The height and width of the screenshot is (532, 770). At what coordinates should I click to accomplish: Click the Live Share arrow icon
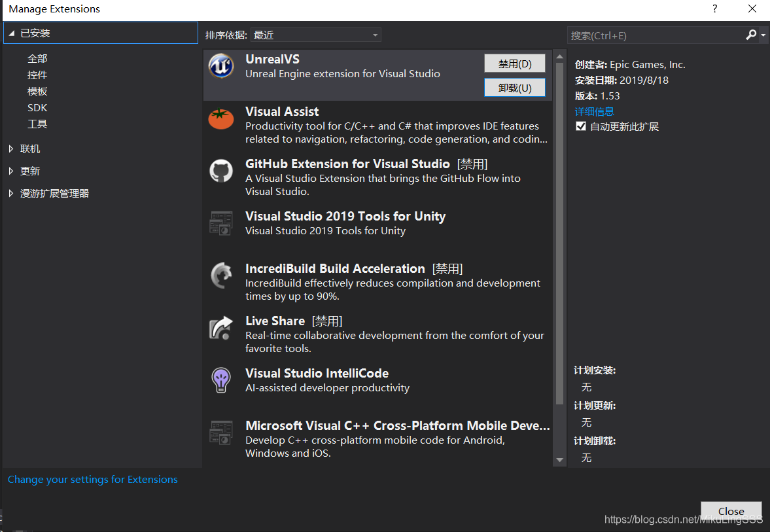(x=221, y=328)
